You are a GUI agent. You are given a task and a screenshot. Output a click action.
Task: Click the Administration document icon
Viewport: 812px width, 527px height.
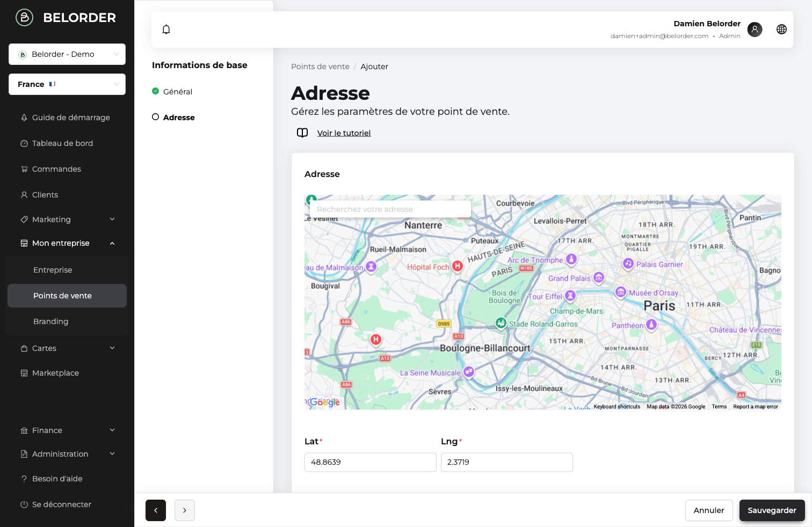click(x=24, y=454)
